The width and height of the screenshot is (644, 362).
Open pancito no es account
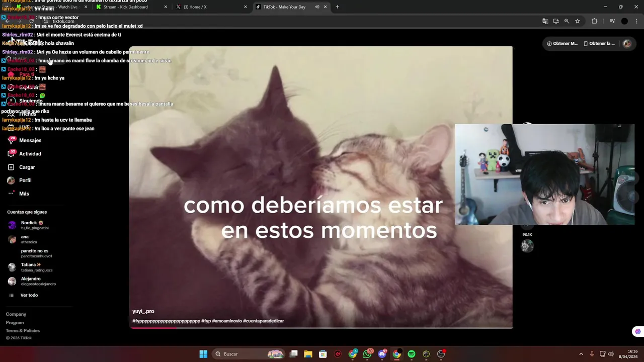pos(36,253)
